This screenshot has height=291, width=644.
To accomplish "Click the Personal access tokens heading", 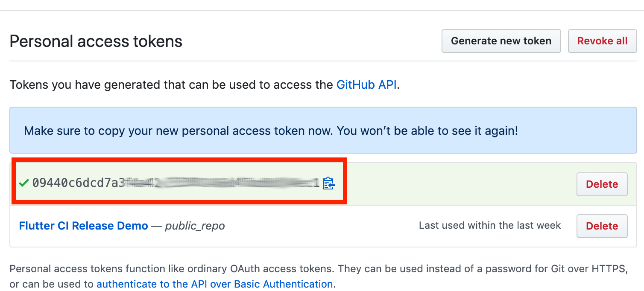I will [96, 41].
